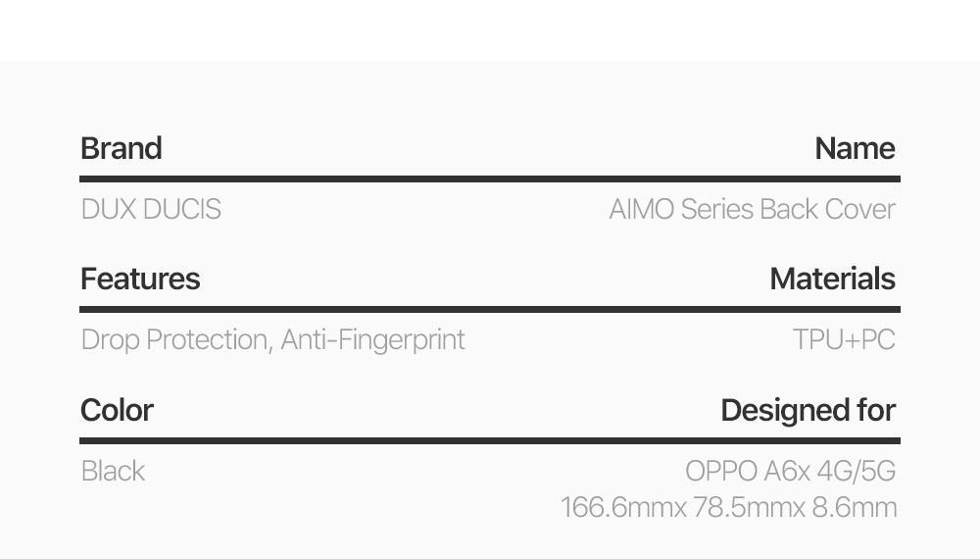
Task: Click the AIMO Series Back Cover text
Action: tap(752, 209)
